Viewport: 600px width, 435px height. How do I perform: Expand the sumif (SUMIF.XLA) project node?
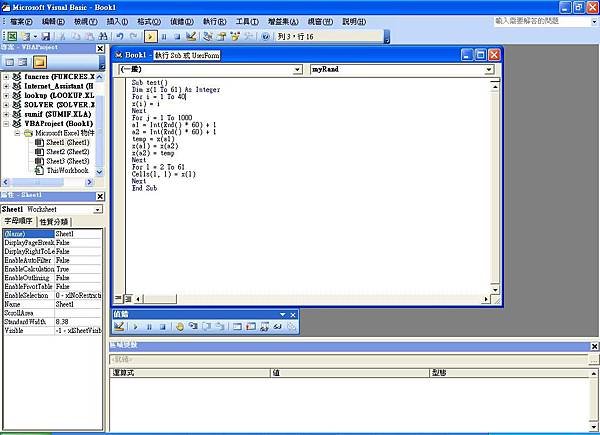6,114
